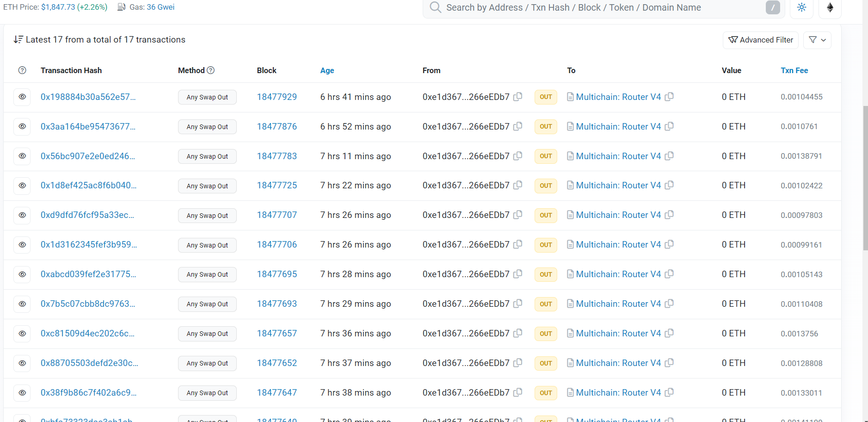Toggle eye preview for transaction 0xd9dfd76fcf95a33ec
The image size is (868, 422).
pyautogui.click(x=22, y=215)
